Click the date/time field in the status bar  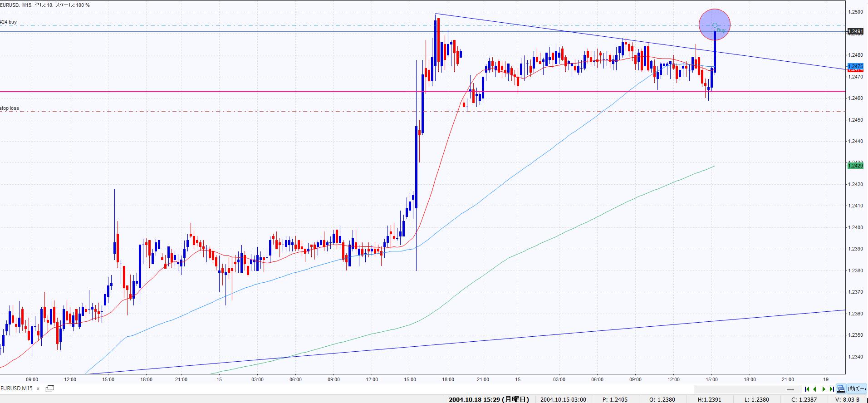(x=488, y=399)
